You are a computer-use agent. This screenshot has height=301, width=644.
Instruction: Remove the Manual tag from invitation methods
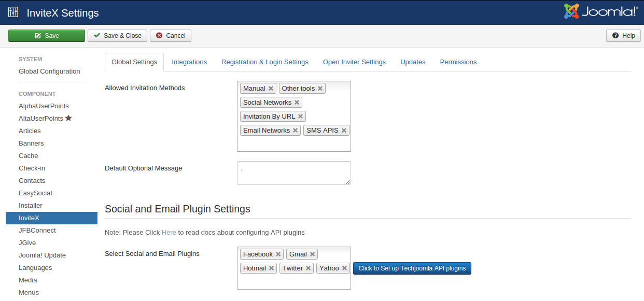pos(271,89)
